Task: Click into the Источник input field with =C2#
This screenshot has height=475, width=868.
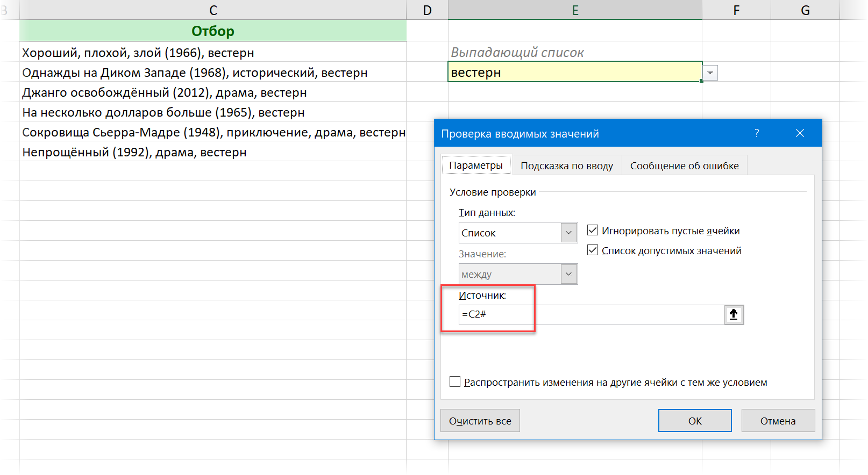Action: tap(592, 315)
